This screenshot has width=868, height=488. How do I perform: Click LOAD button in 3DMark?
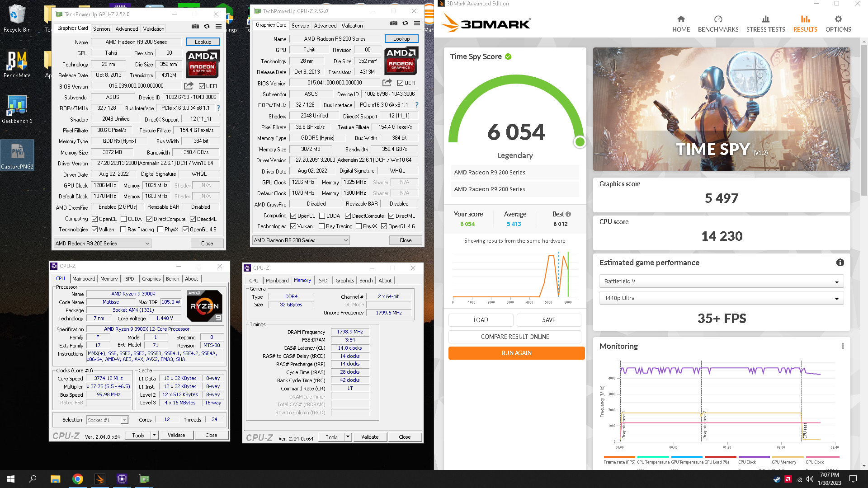pyautogui.click(x=481, y=320)
